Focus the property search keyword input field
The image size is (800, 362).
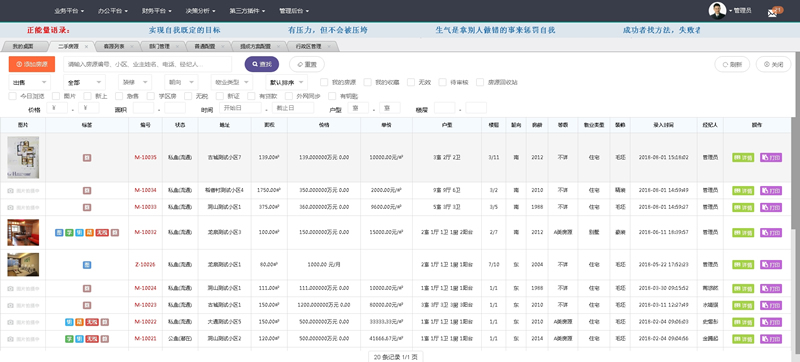coord(147,64)
